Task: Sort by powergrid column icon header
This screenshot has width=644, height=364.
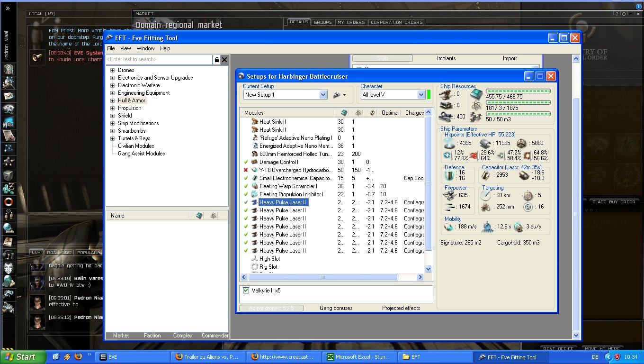Action: [x=359, y=113]
